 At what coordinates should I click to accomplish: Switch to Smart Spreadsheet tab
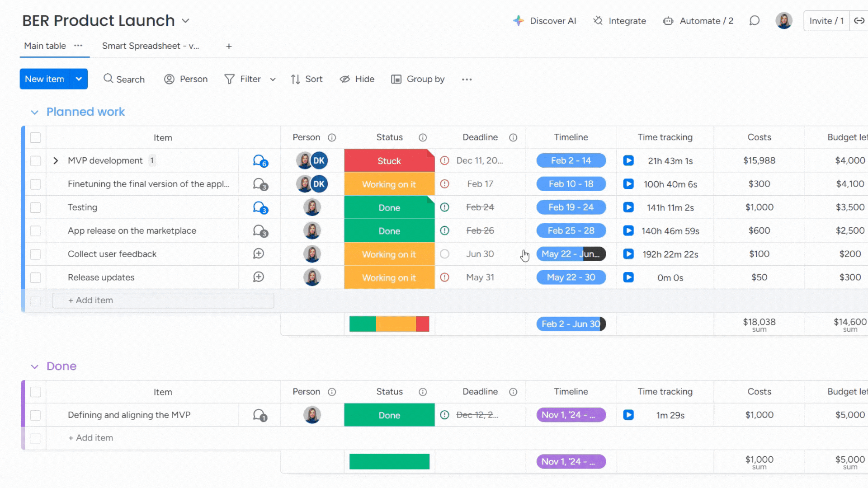[150, 46]
